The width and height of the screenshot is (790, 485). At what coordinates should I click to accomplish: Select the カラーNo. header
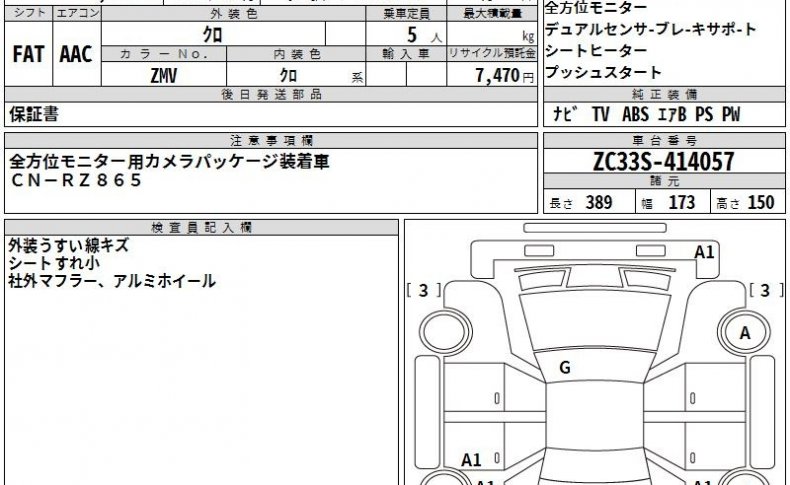tap(164, 54)
